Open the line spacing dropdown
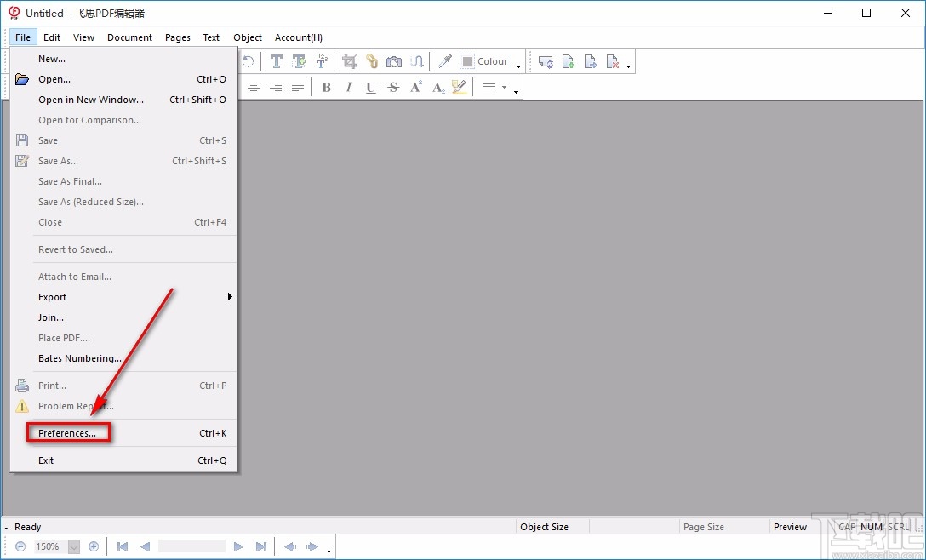Image resolution: width=926 pixels, height=560 pixels. [x=494, y=87]
